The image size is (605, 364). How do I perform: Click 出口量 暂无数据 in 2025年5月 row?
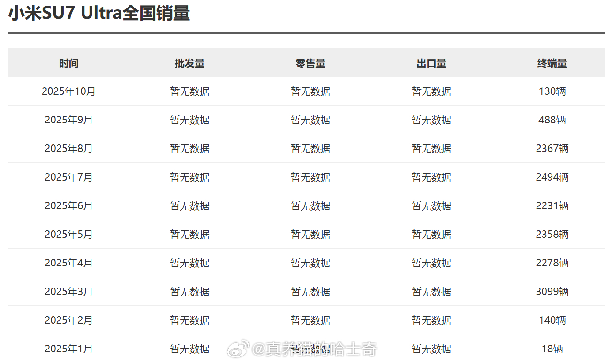click(431, 235)
